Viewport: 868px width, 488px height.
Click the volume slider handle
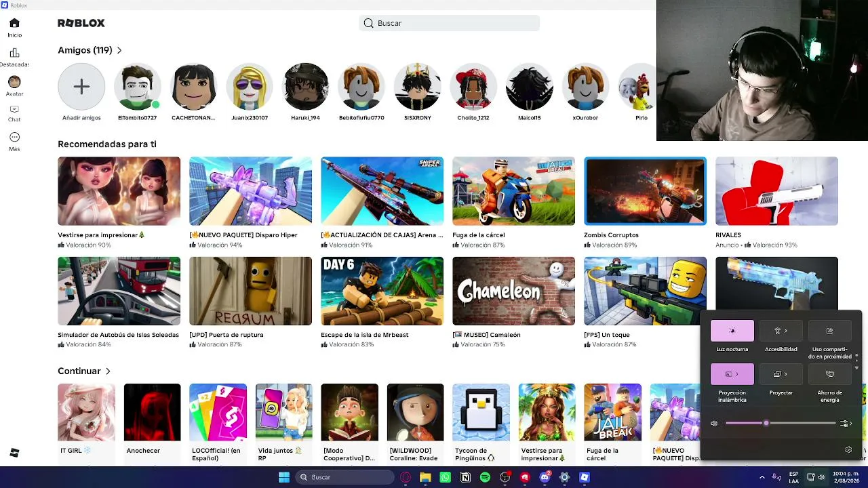click(766, 424)
